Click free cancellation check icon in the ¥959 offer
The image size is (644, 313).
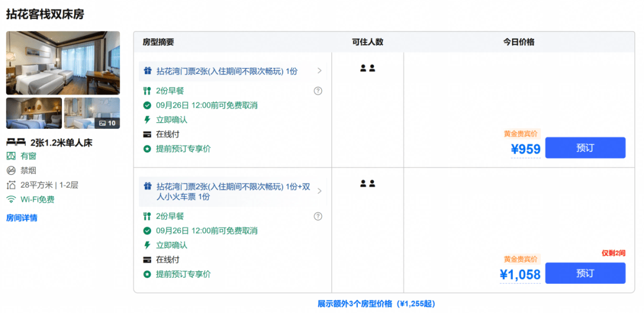tap(147, 106)
